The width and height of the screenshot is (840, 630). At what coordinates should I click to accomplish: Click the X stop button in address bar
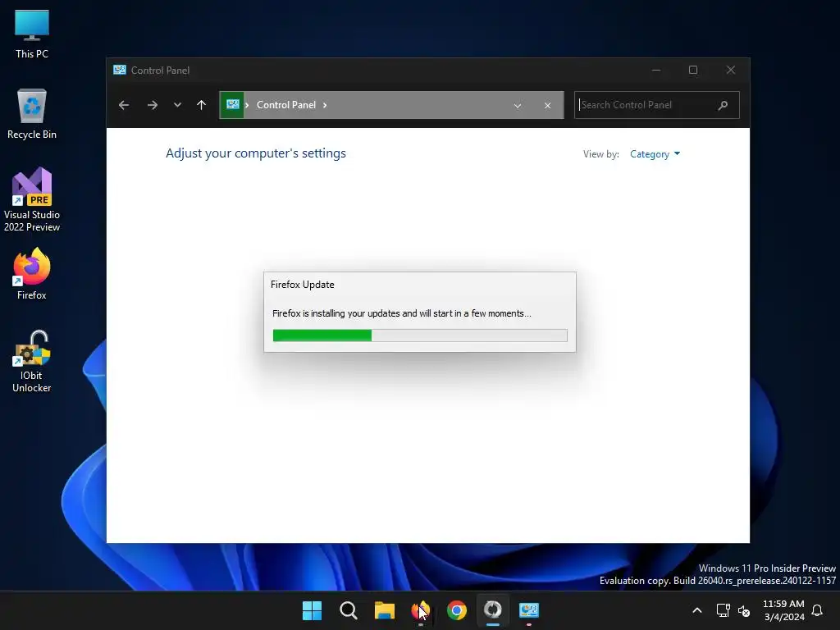coord(547,106)
